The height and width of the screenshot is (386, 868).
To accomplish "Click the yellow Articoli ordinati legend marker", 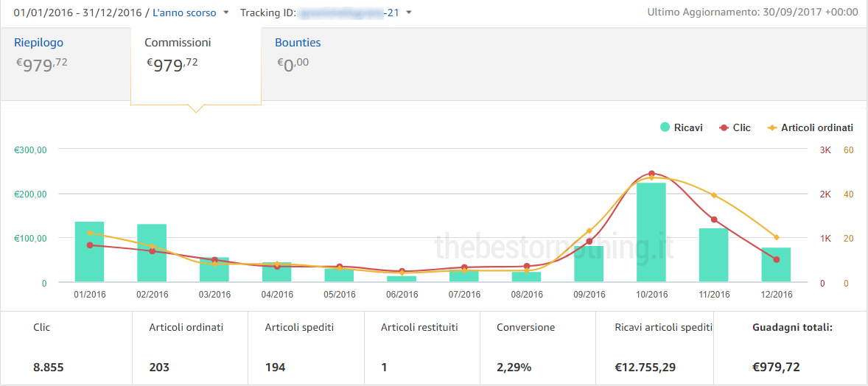I will (771, 127).
